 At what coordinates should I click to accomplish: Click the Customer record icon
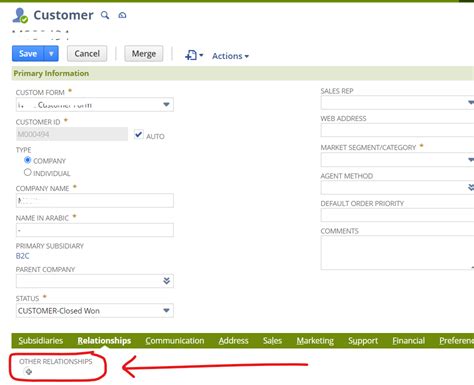pos(20,15)
